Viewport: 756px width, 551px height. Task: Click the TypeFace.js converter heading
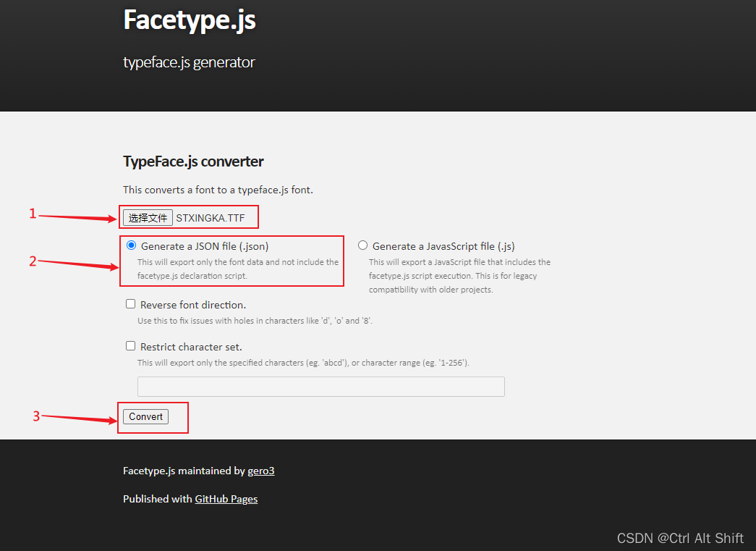(x=194, y=161)
